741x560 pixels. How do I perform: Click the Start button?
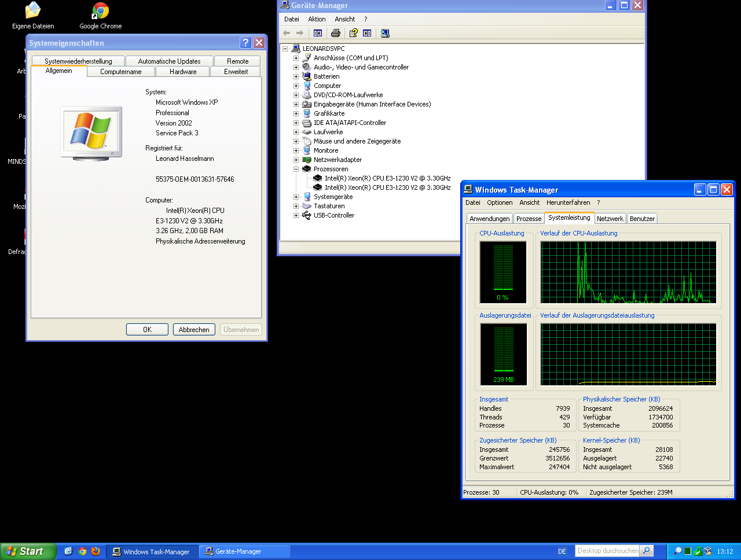tap(28, 551)
